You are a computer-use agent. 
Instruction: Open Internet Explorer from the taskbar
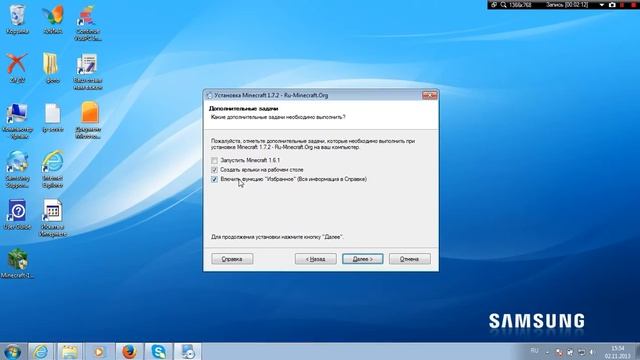tap(40, 352)
